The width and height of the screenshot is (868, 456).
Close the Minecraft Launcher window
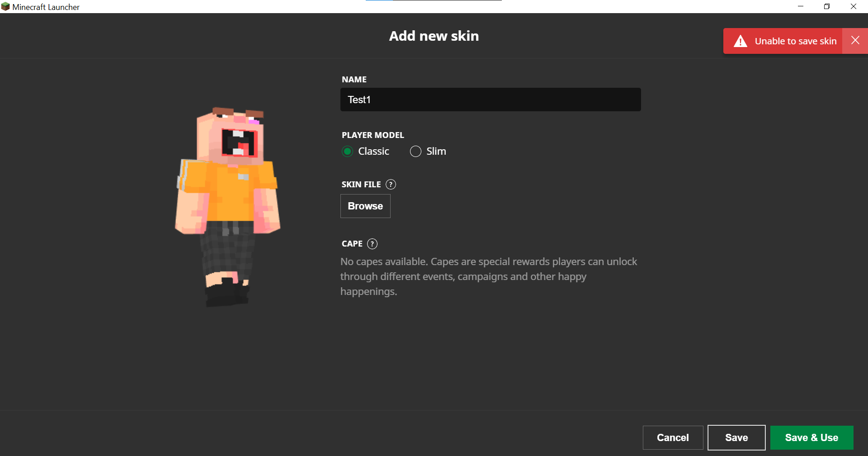tap(854, 6)
